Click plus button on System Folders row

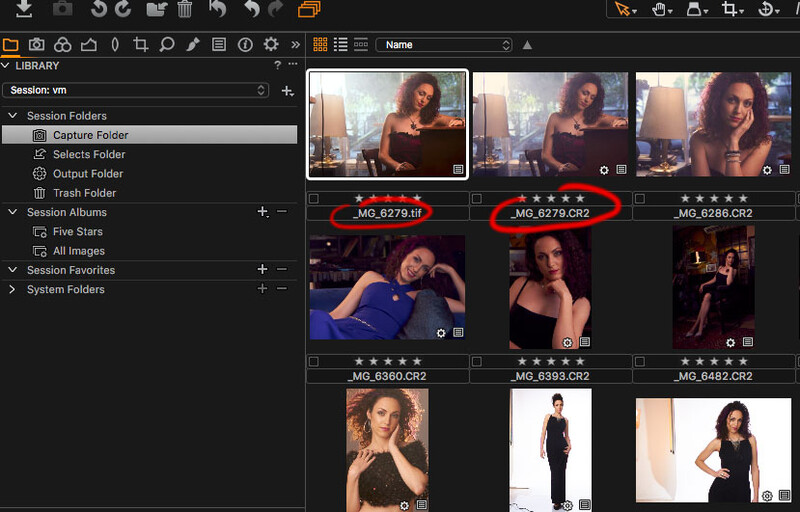point(262,289)
